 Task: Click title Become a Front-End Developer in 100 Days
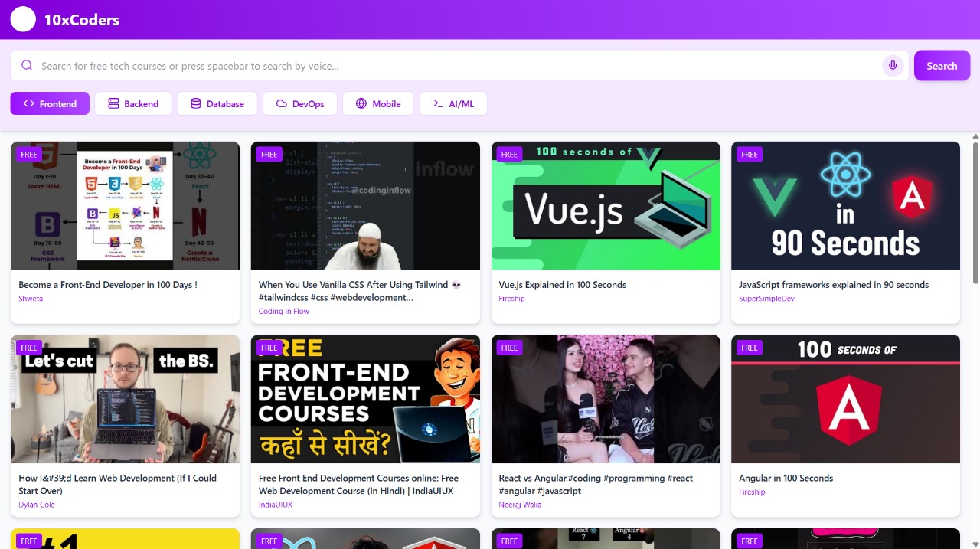pos(108,285)
